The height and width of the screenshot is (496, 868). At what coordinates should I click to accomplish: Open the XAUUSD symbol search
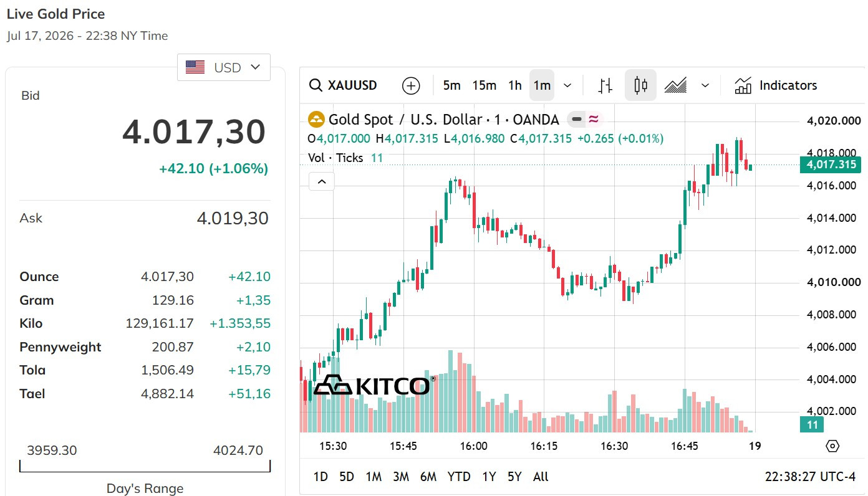(344, 85)
